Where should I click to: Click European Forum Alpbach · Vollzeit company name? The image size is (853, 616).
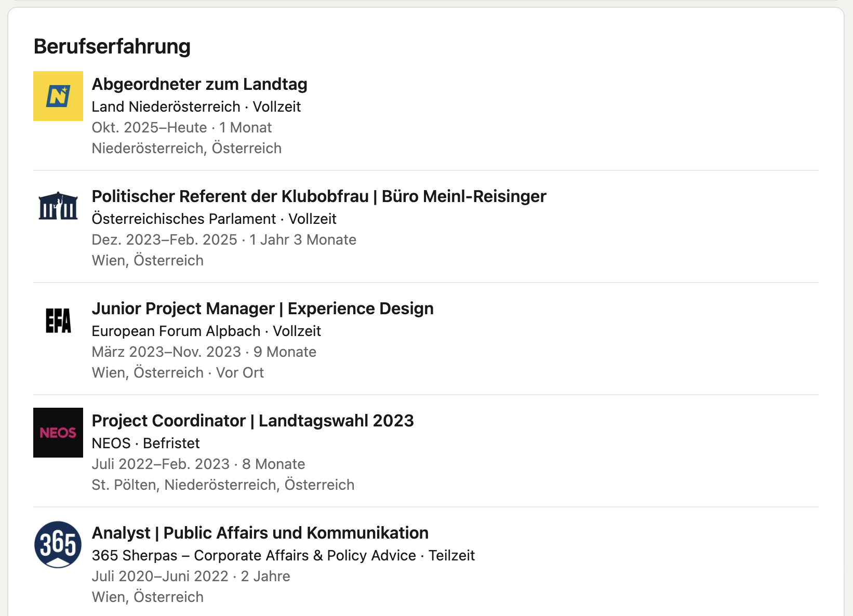[206, 331]
